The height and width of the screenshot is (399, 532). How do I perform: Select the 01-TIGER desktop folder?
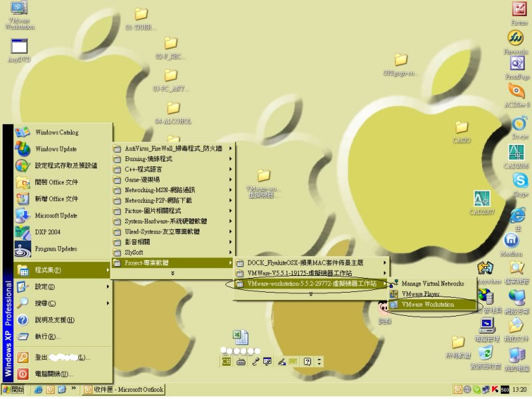[x=140, y=19]
